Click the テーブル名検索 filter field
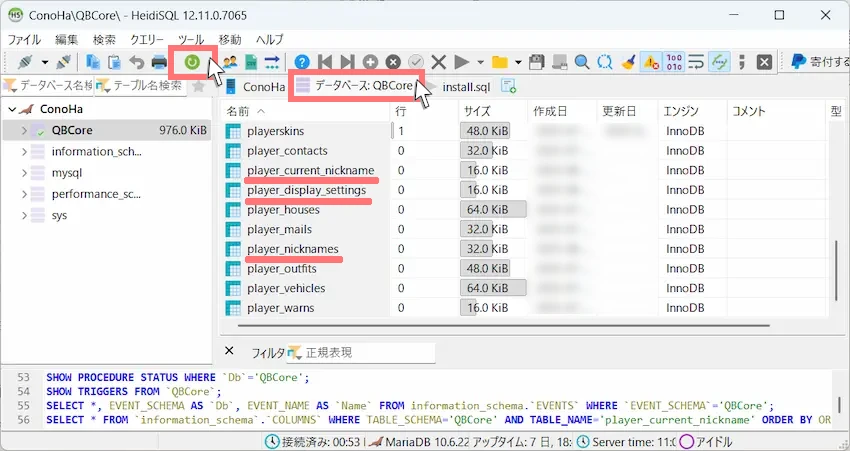The image size is (850, 451). click(x=141, y=86)
